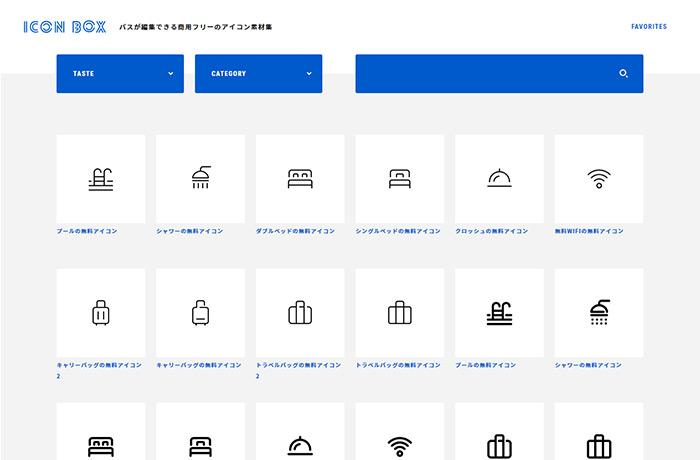Select the thin-line travel bag icon
The width and height of the screenshot is (700, 460).
pos(400,313)
